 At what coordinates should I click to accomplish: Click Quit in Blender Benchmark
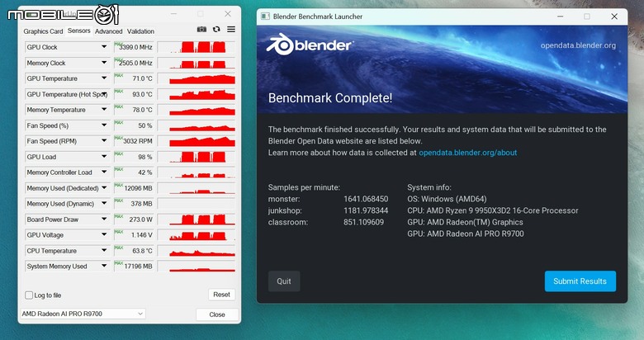coord(284,281)
